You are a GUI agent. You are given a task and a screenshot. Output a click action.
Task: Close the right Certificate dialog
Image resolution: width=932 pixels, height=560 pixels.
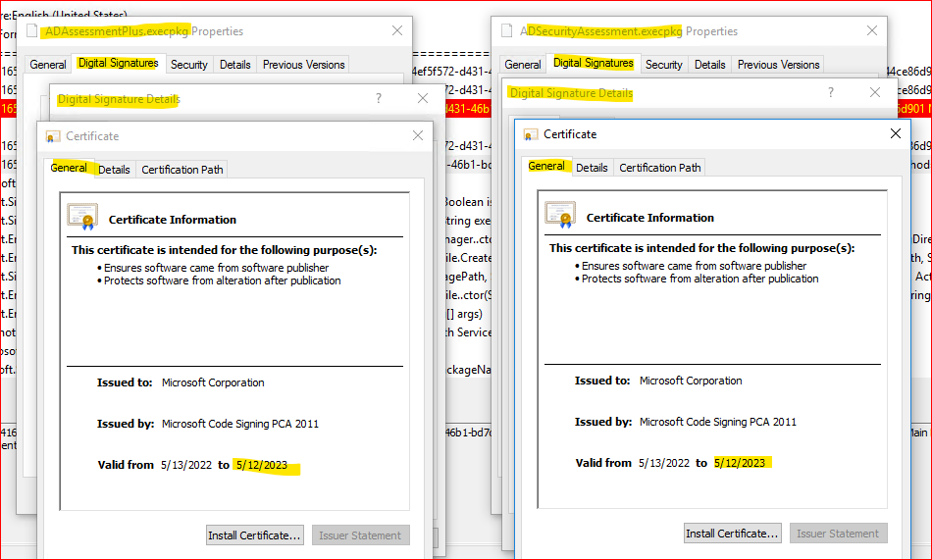pyautogui.click(x=896, y=133)
